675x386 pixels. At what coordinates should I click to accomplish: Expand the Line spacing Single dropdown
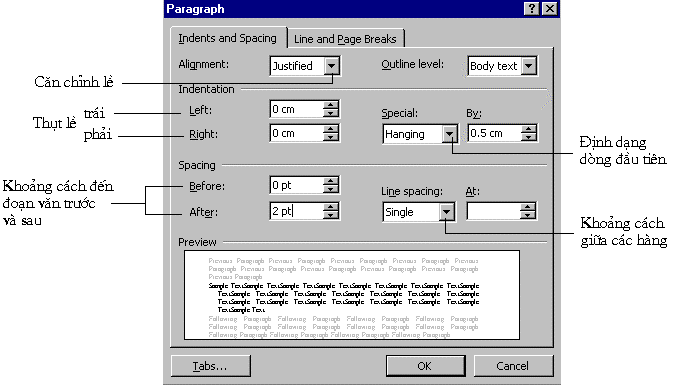tap(447, 212)
